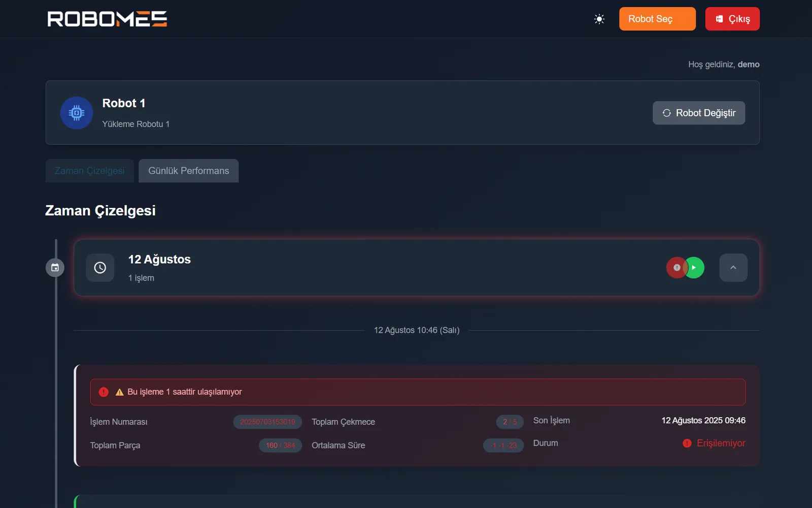
Task: Click the Robot Seç button
Action: pyautogui.click(x=657, y=19)
